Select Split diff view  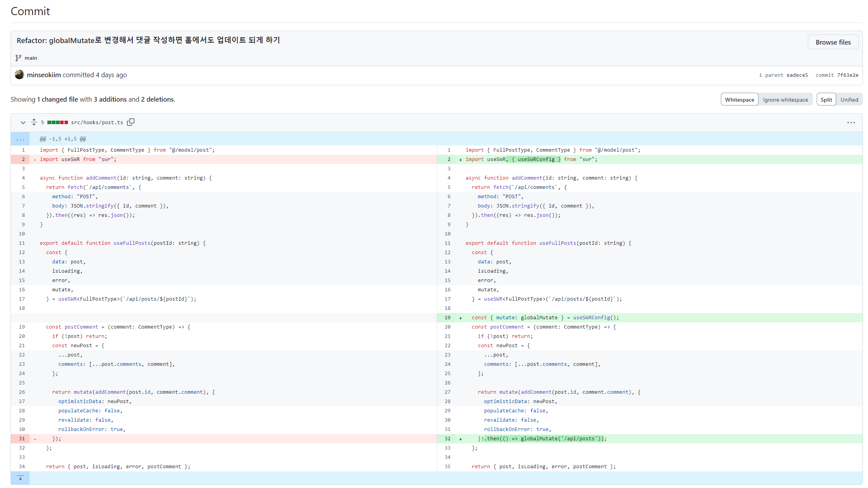826,100
